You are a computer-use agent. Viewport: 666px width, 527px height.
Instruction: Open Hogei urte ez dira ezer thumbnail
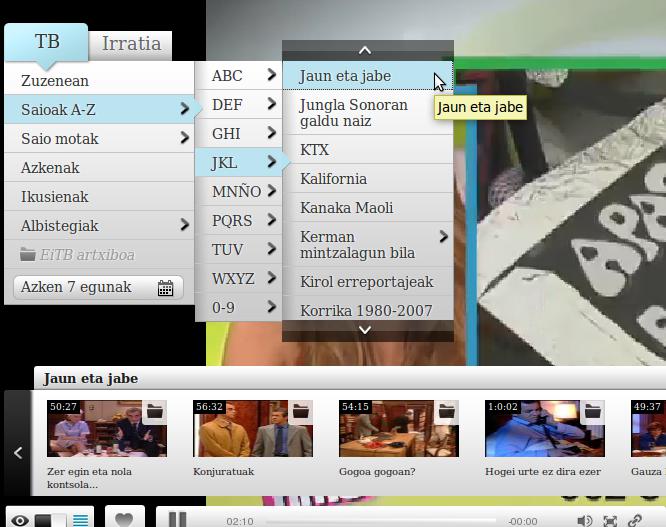click(x=544, y=430)
